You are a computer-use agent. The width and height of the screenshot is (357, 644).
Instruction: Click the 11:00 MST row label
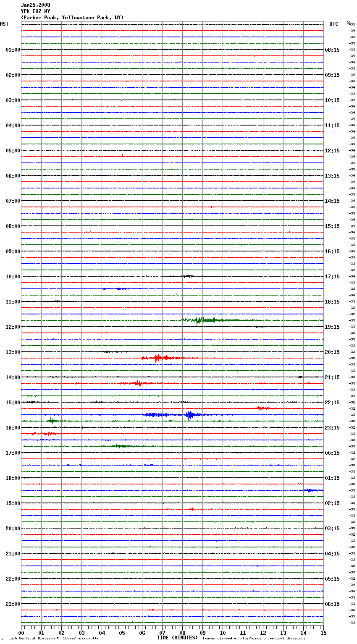point(13,302)
